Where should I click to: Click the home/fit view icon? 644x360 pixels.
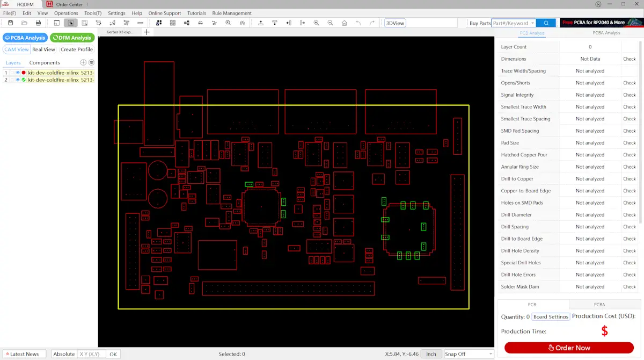point(344,23)
